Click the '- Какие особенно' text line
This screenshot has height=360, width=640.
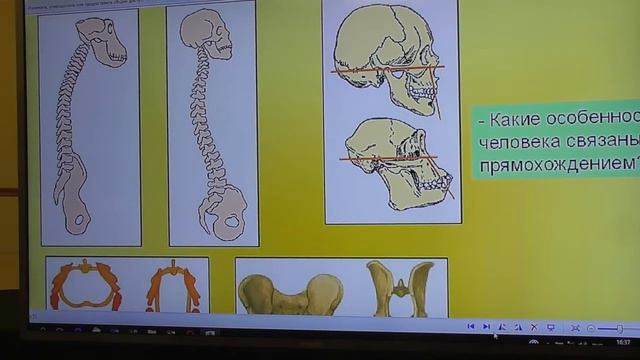[559, 119]
